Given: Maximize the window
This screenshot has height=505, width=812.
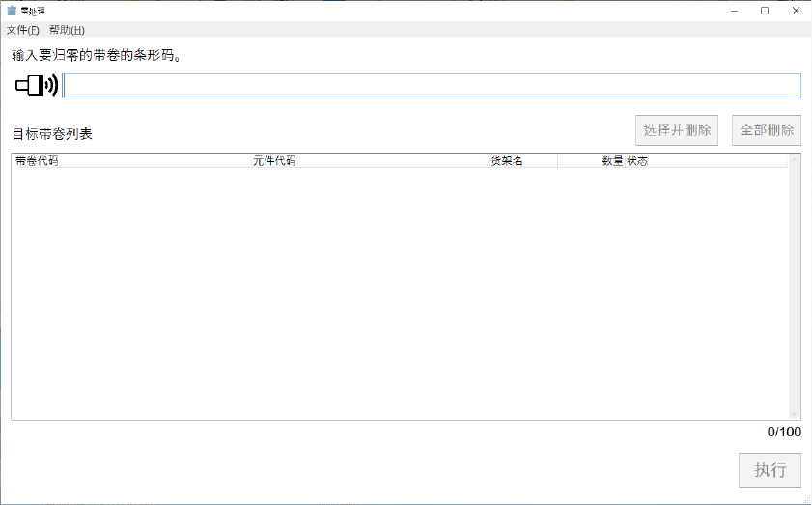Looking at the screenshot, I should (765, 11).
